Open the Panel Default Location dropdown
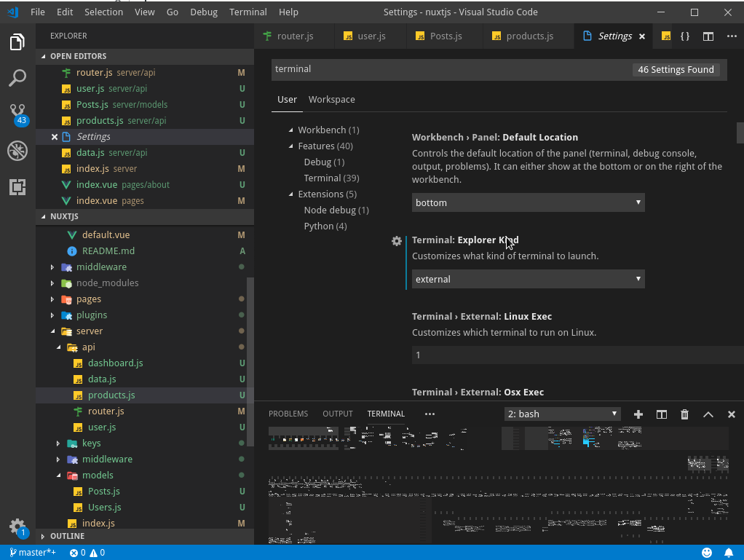 tap(528, 202)
